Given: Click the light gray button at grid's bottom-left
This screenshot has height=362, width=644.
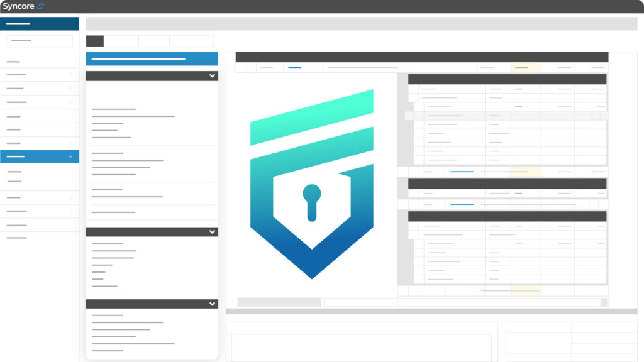Looking at the screenshot, I should click(279, 302).
